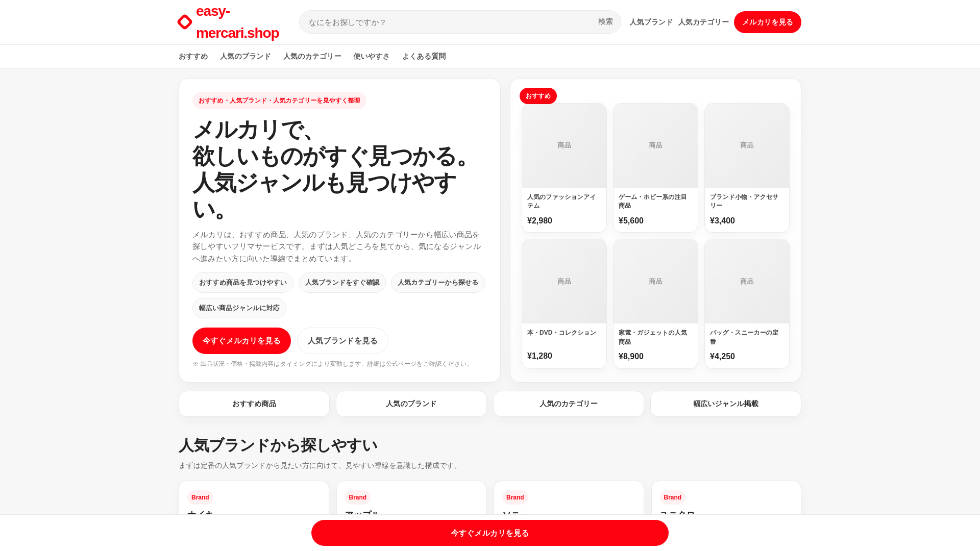980x551 pixels.
Task: Click the Brand tag on the ユニクロ card
Action: pyautogui.click(x=672, y=497)
